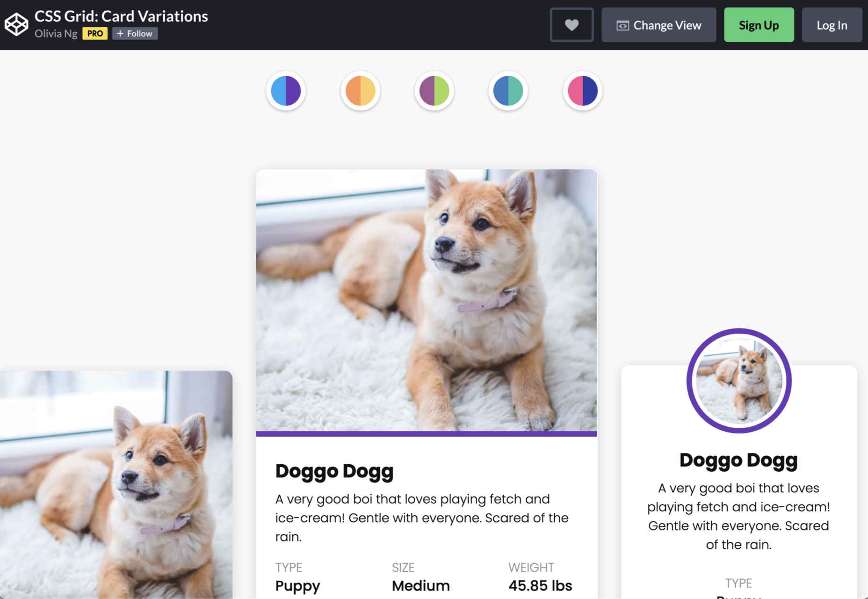Open the Olivia Ng author profile link
The image size is (868, 599).
point(56,34)
